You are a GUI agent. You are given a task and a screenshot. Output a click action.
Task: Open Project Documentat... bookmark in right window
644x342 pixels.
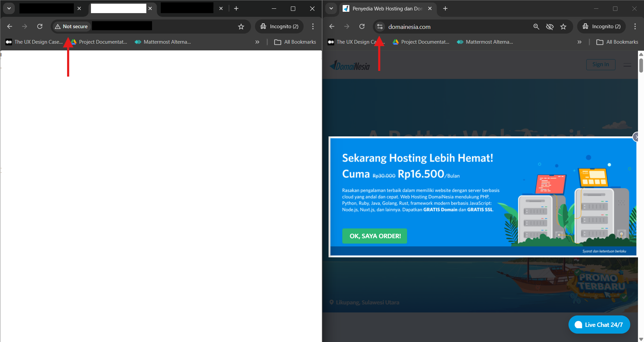coord(421,42)
